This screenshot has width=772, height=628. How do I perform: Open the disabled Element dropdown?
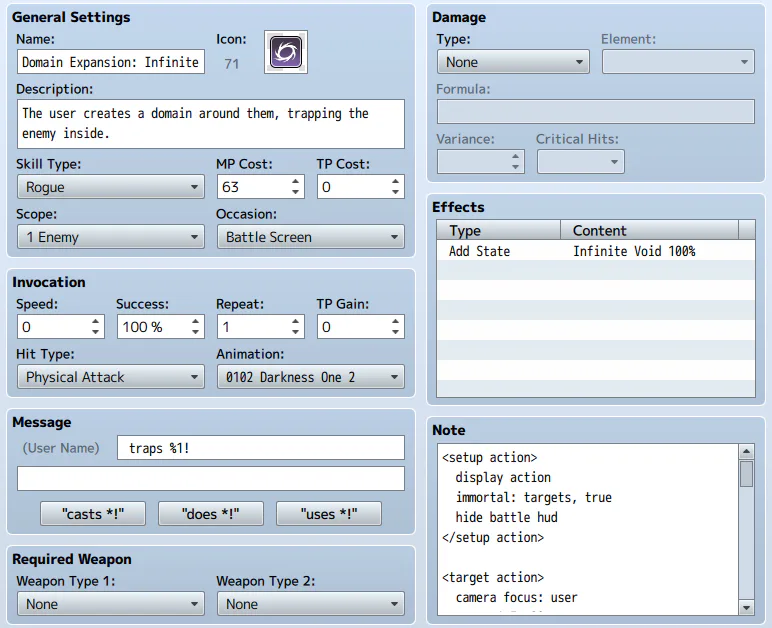point(678,62)
